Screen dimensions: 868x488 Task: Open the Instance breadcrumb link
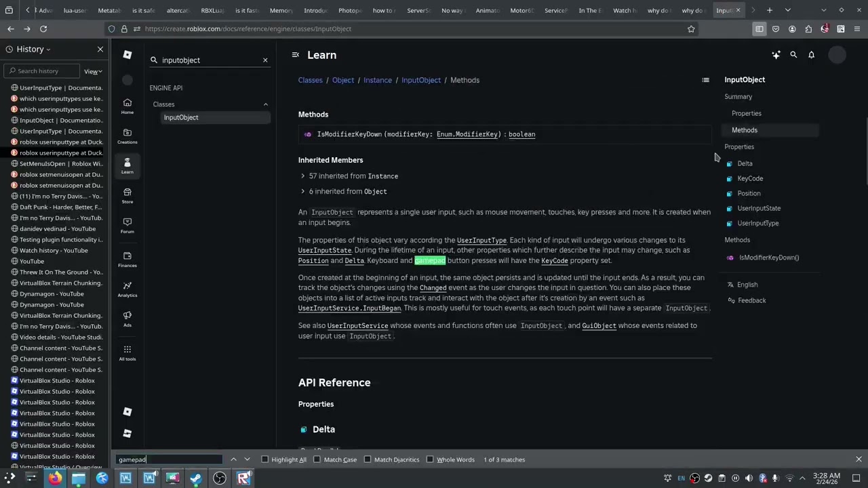pos(378,80)
